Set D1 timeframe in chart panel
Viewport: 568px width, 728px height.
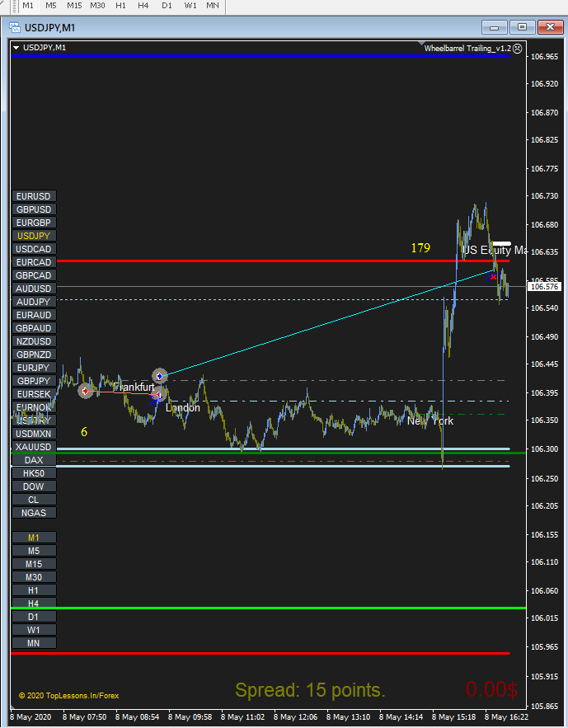[34, 617]
